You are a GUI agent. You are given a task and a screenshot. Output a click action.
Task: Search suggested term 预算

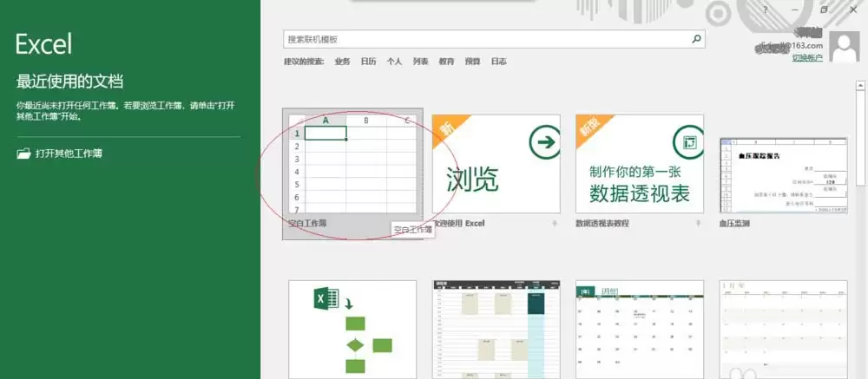473,62
